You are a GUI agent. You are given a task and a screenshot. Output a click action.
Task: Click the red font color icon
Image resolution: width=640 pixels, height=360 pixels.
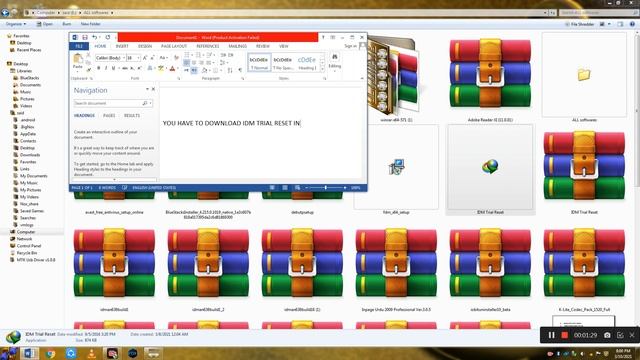pos(172,68)
